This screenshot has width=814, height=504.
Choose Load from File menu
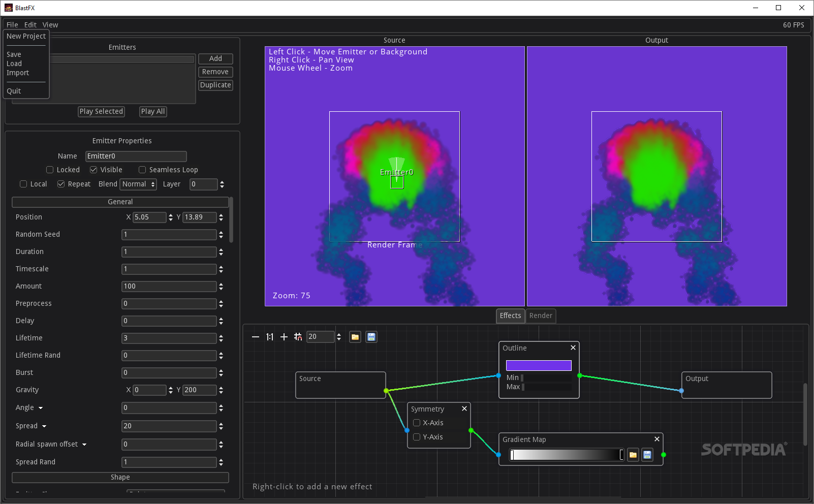pyautogui.click(x=14, y=64)
